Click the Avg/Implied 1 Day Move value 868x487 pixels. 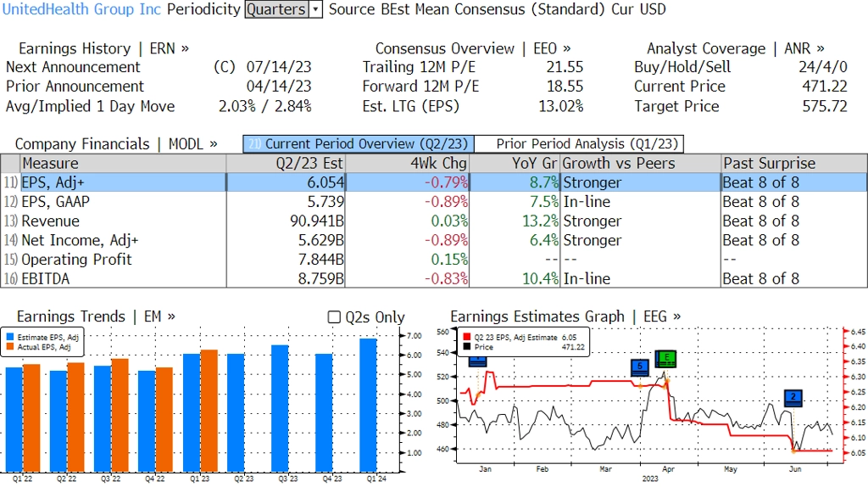(264, 106)
